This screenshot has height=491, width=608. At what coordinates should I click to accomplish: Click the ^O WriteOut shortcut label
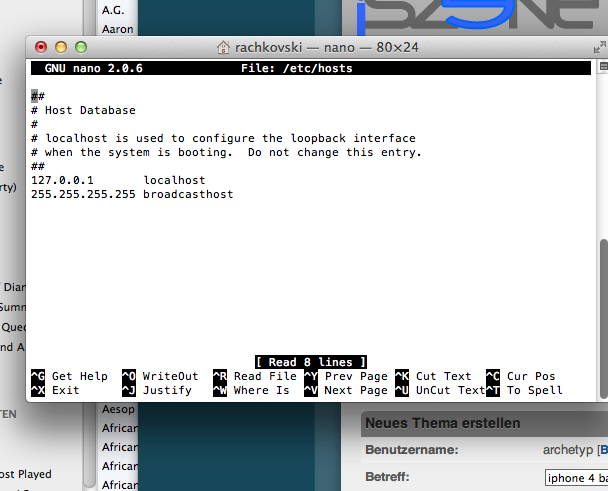tap(160, 376)
